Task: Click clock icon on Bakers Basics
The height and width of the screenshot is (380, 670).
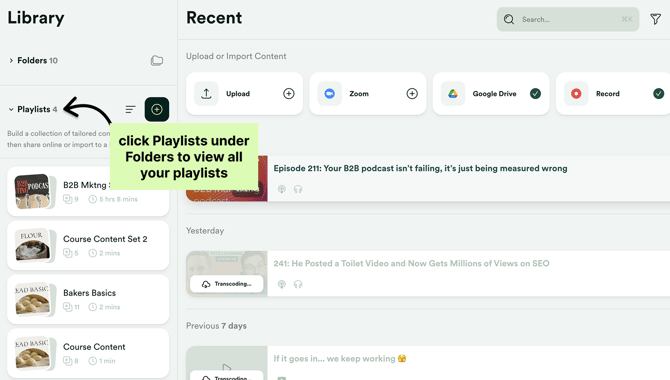Action: point(93,307)
